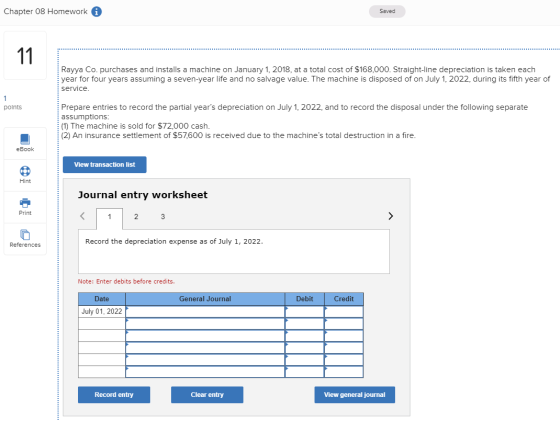
Task: Click the Debit column header
Action: pyautogui.click(x=305, y=299)
